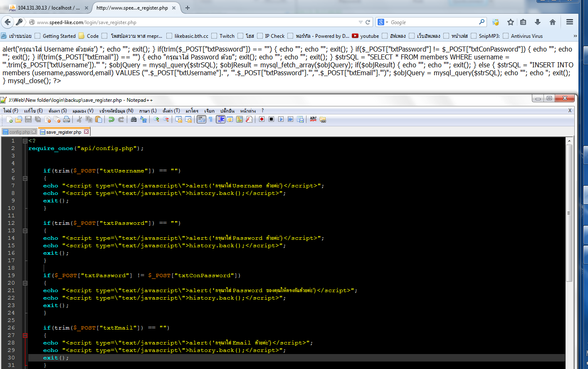This screenshot has height=369, width=588.
Task: Open the Firefox hamburger menu
Action: pos(570,22)
